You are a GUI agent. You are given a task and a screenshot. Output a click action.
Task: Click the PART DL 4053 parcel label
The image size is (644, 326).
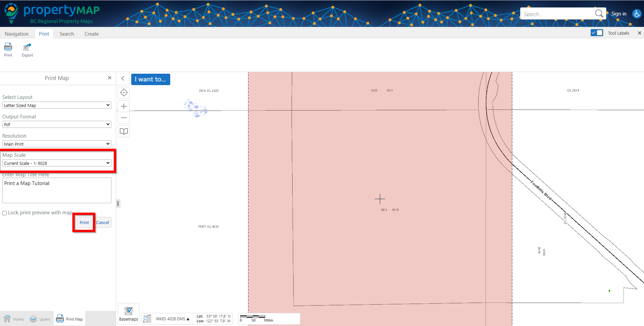click(x=208, y=227)
